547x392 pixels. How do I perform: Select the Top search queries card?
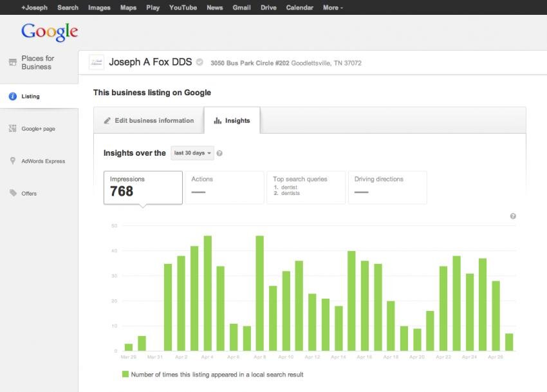(306, 187)
